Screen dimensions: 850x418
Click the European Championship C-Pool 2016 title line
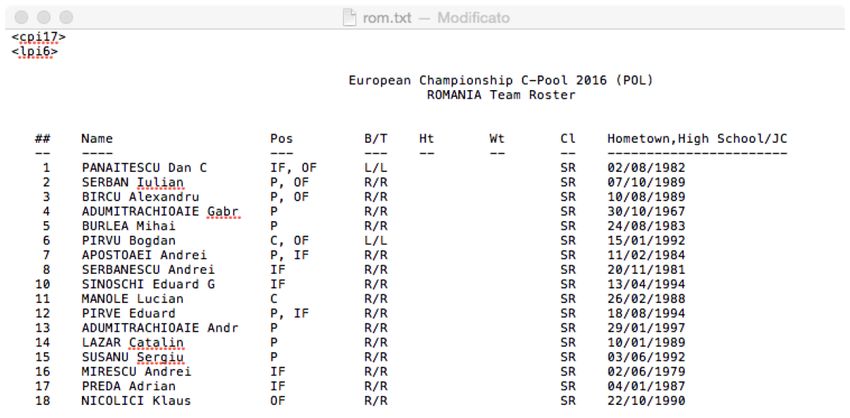(501, 80)
